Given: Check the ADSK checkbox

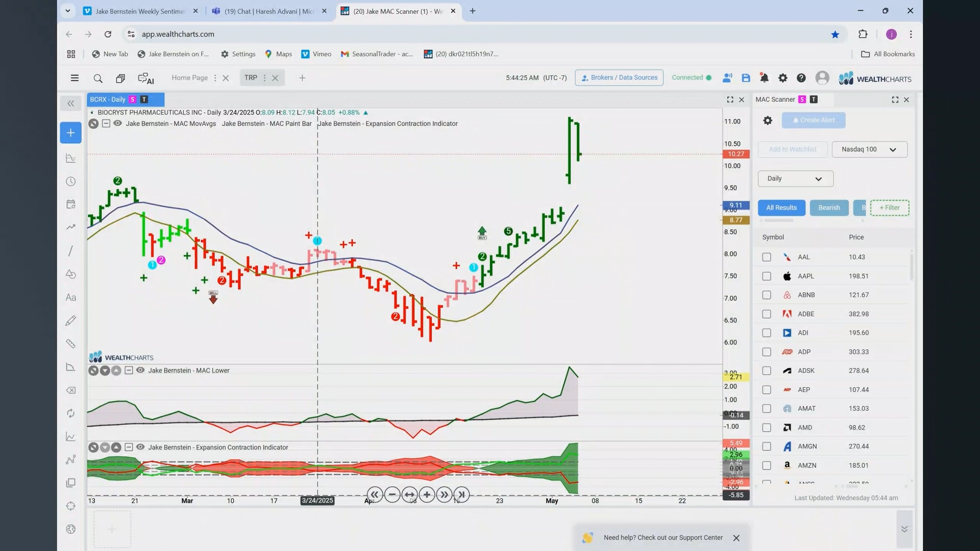Looking at the screenshot, I should [x=766, y=371].
